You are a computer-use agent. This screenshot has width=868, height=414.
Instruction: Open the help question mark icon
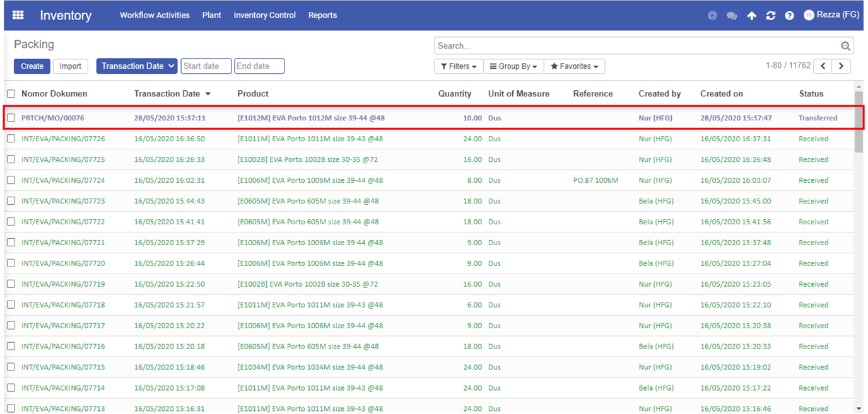789,16
